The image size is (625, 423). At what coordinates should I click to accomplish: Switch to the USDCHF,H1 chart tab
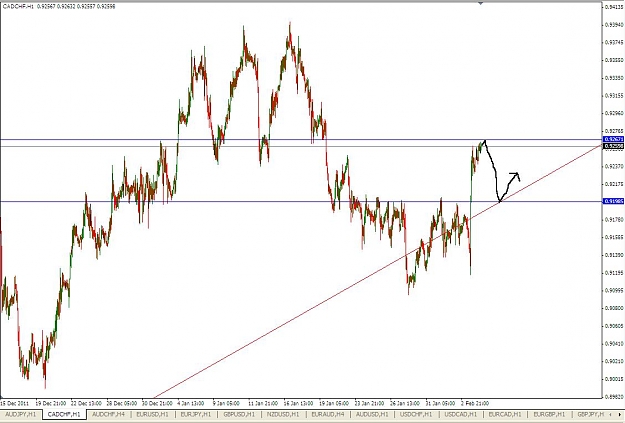pyautogui.click(x=417, y=415)
